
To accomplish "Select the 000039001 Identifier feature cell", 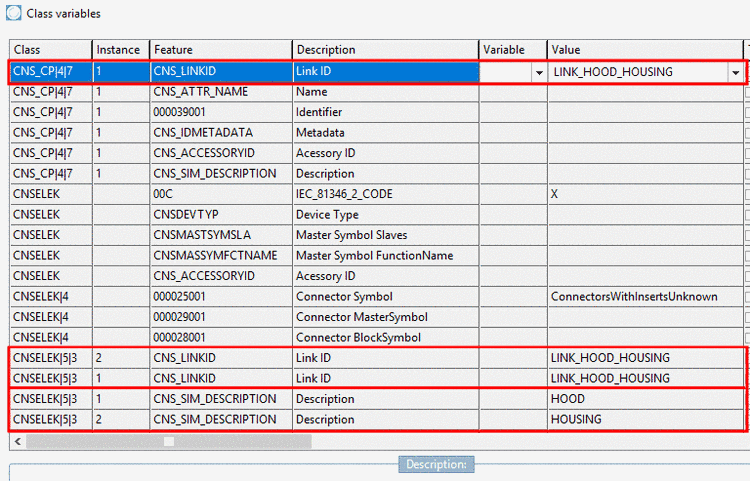I will tap(221, 112).
